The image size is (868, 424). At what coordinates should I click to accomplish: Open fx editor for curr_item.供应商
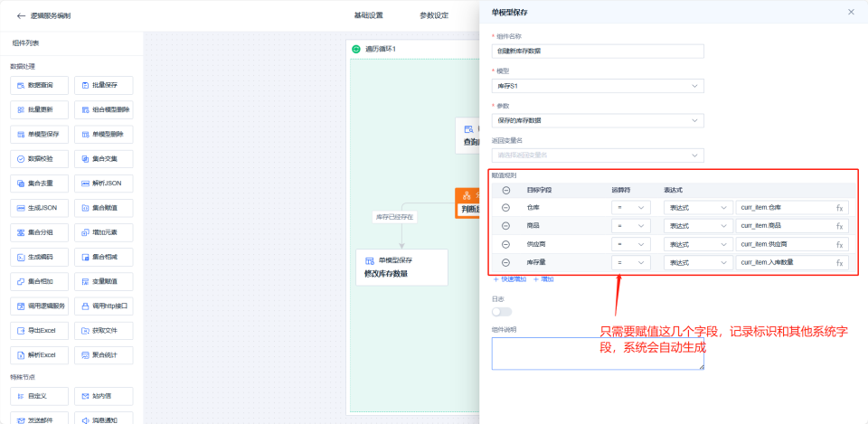point(839,245)
